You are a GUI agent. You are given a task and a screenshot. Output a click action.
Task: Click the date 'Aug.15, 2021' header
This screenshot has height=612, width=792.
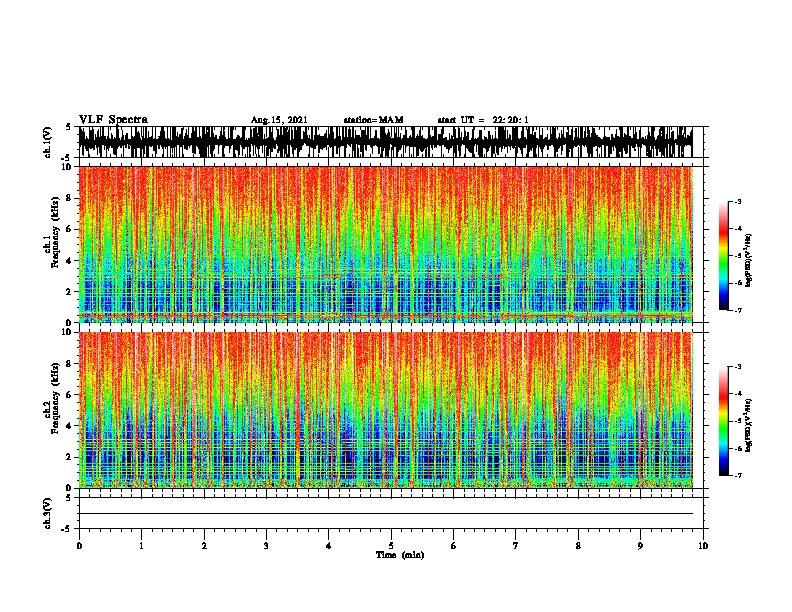(x=279, y=120)
